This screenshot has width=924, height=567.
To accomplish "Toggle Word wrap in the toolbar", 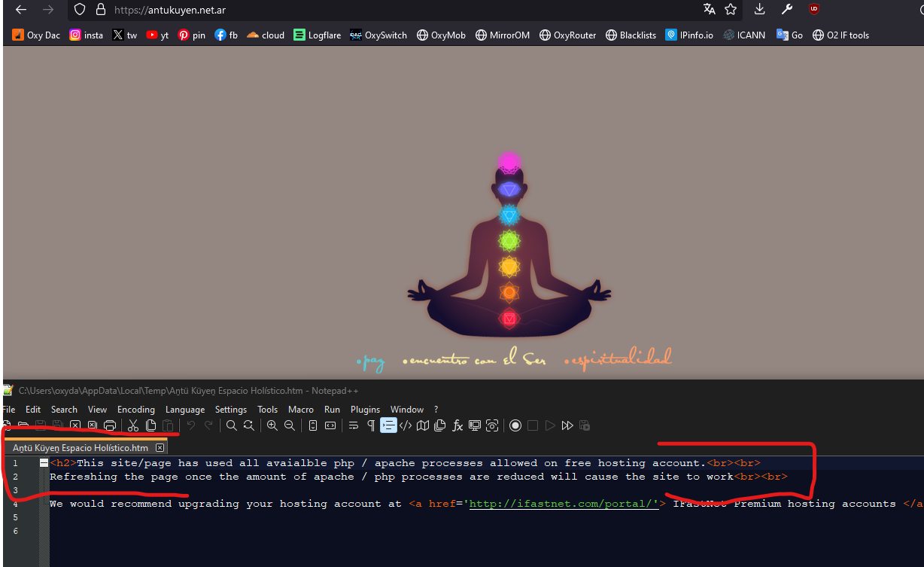I will [353, 425].
